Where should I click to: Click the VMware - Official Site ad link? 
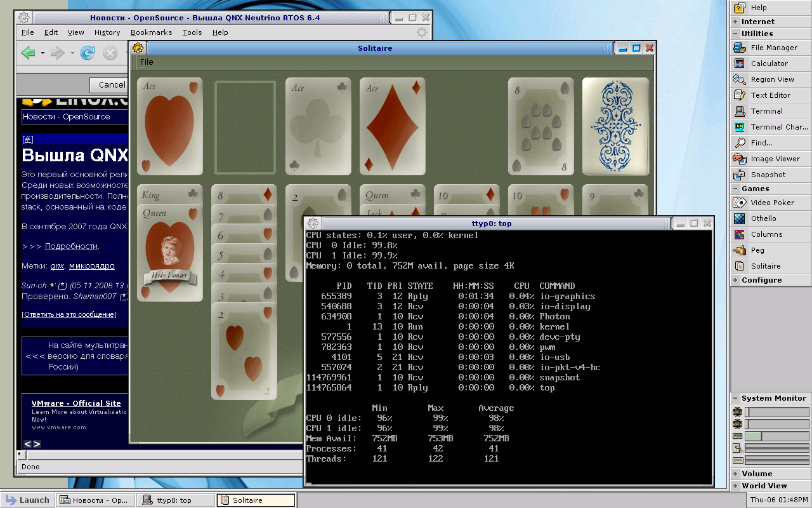click(x=76, y=403)
